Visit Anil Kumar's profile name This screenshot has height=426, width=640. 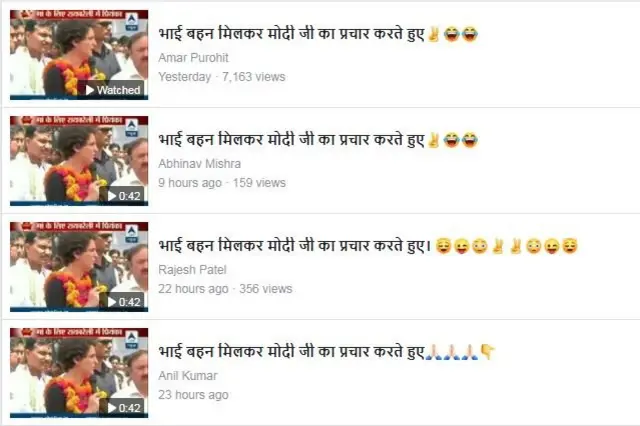188,375
